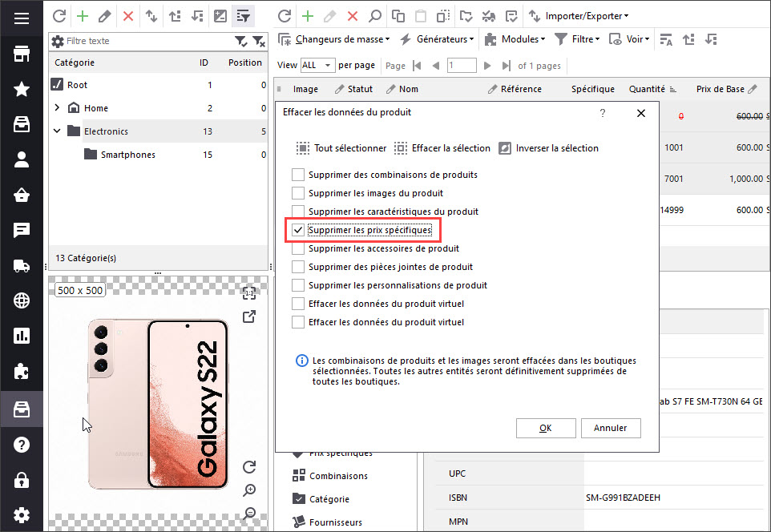Check Supprimer les accessoires de produit
The width and height of the screenshot is (771, 532).
(298, 248)
